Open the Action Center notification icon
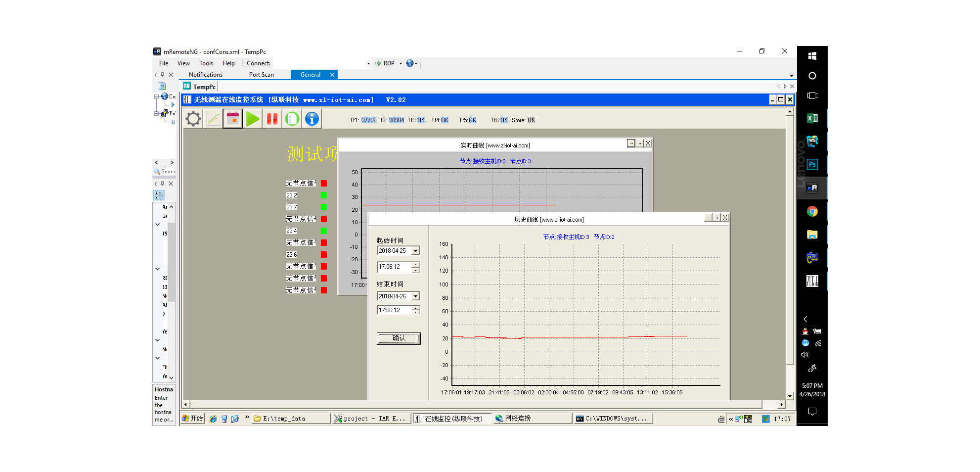The height and width of the screenshot is (472, 980). click(812, 412)
